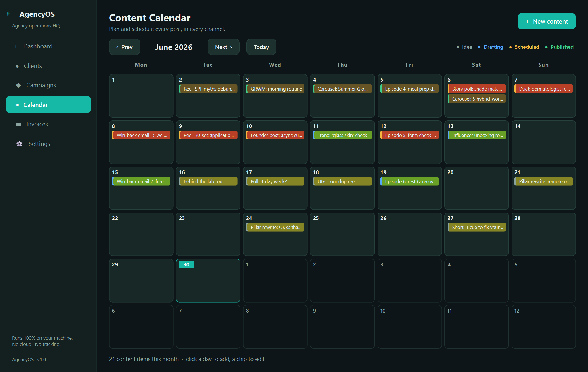Select the highlighted day 30 cell

click(208, 281)
